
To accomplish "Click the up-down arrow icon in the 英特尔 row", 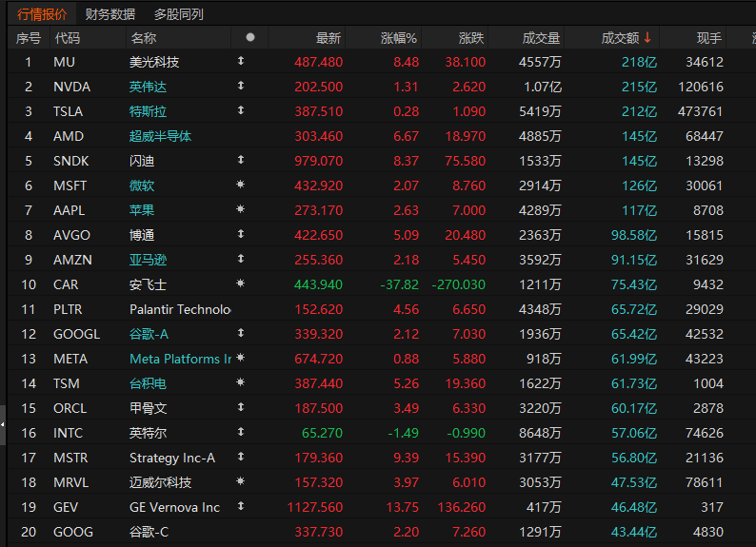I will tap(241, 432).
